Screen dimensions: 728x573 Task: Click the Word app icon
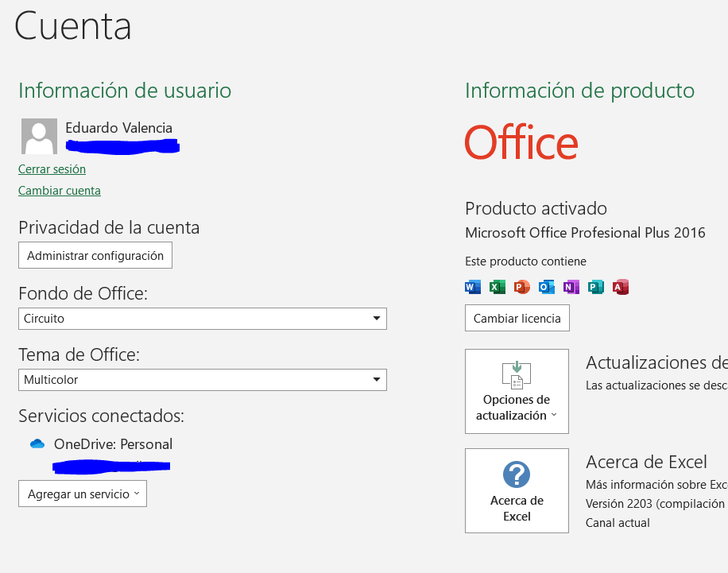[x=473, y=287]
